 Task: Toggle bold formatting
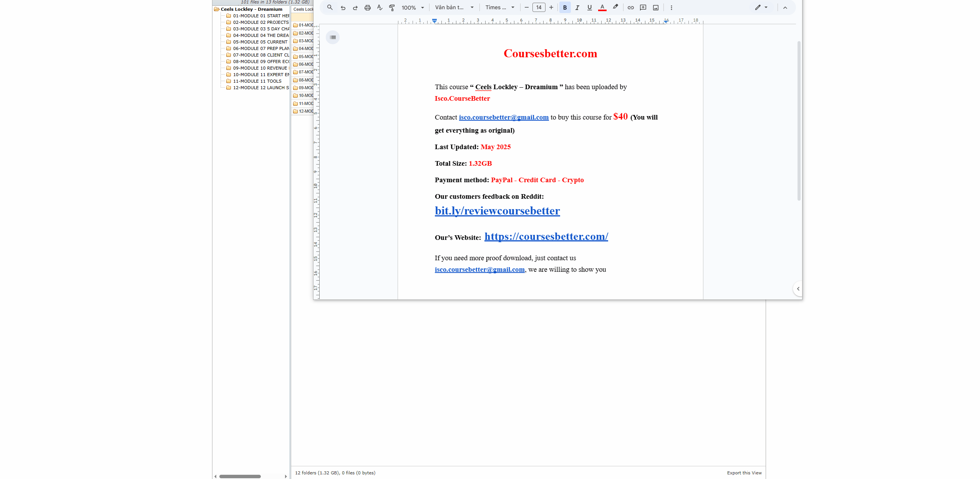point(565,7)
